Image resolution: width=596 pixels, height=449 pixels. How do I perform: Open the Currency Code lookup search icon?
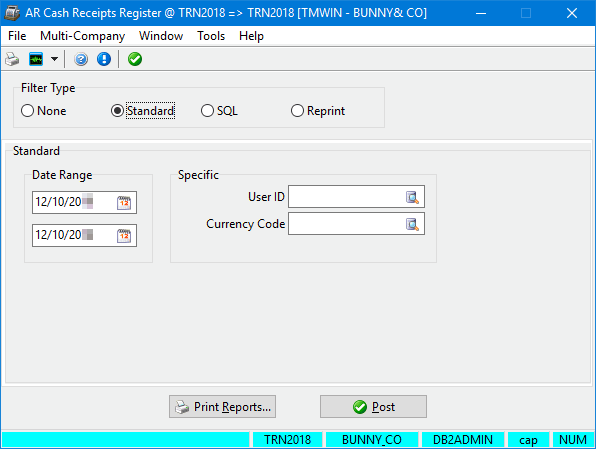pyautogui.click(x=412, y=224)
